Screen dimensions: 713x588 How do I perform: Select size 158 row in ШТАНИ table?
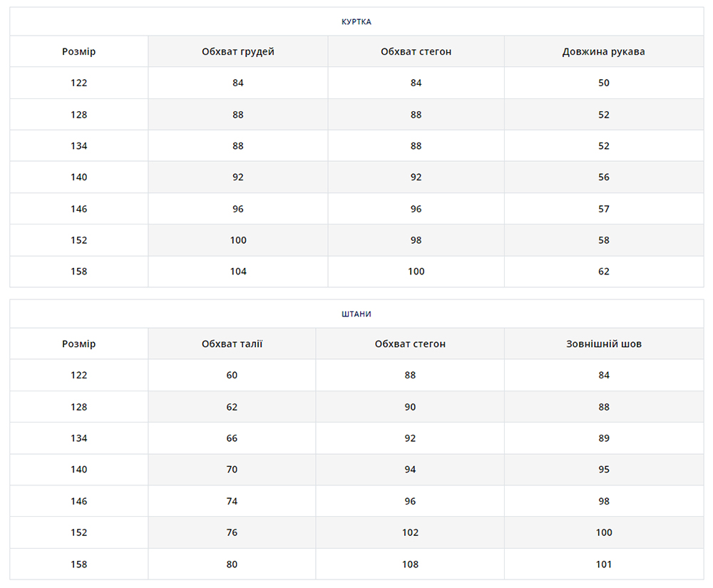click(x=78, y=564)
